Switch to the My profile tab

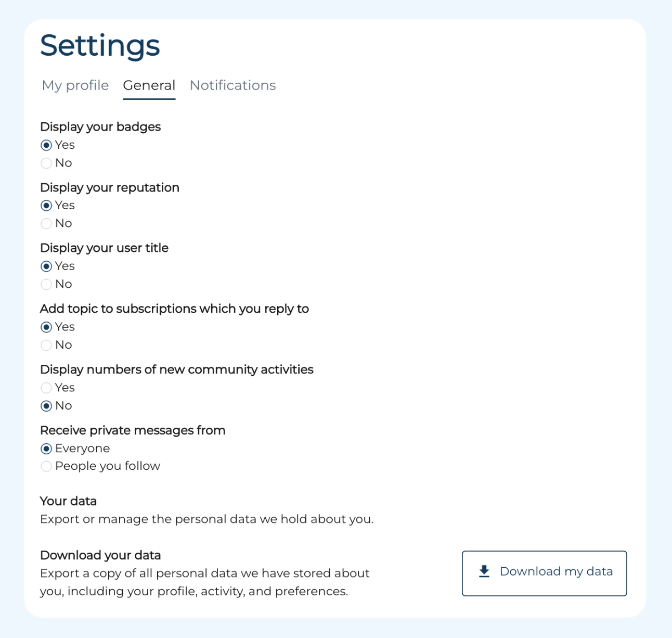[75, 85]
